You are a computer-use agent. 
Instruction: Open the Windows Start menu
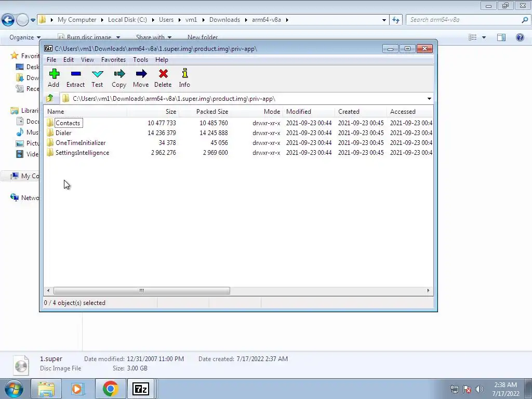tap(14, 389)
